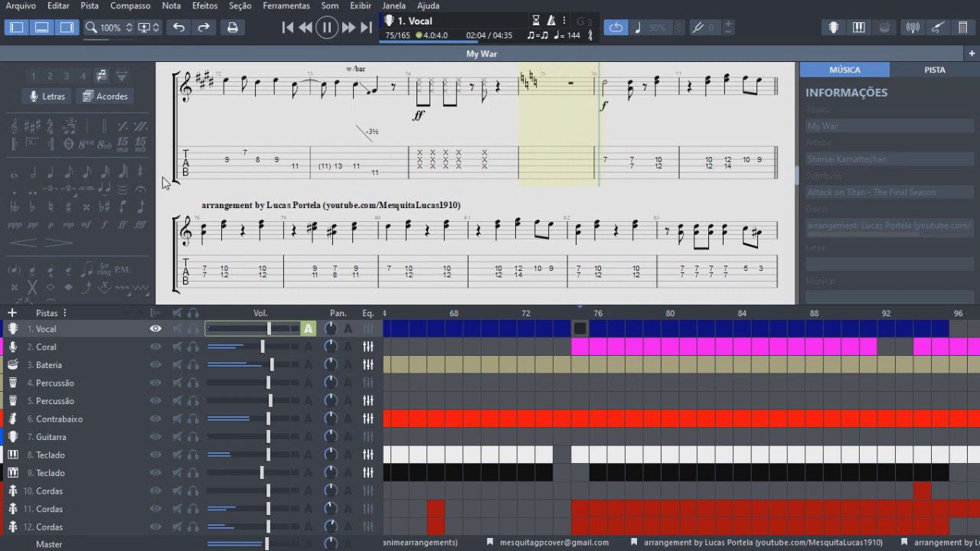980x551 pixels.
Task: Show the piano keyboard view
Action: tap(859, 28)
